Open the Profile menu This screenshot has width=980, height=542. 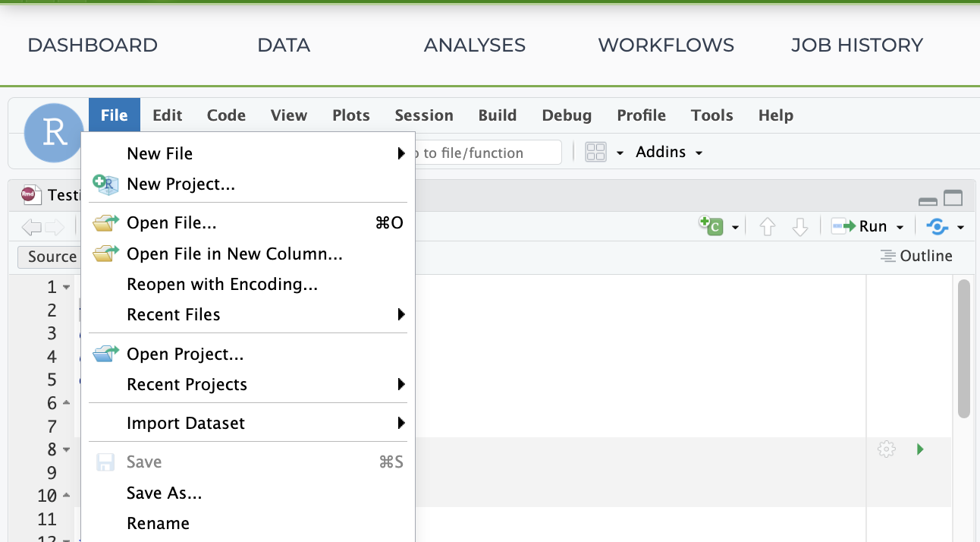coord(641,115)
